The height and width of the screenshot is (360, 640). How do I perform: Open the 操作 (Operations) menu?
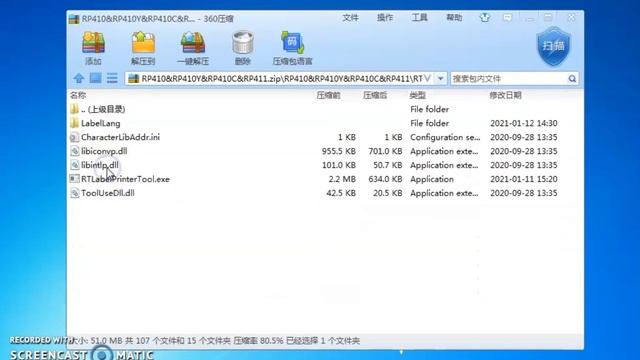[x=385, y=18]
